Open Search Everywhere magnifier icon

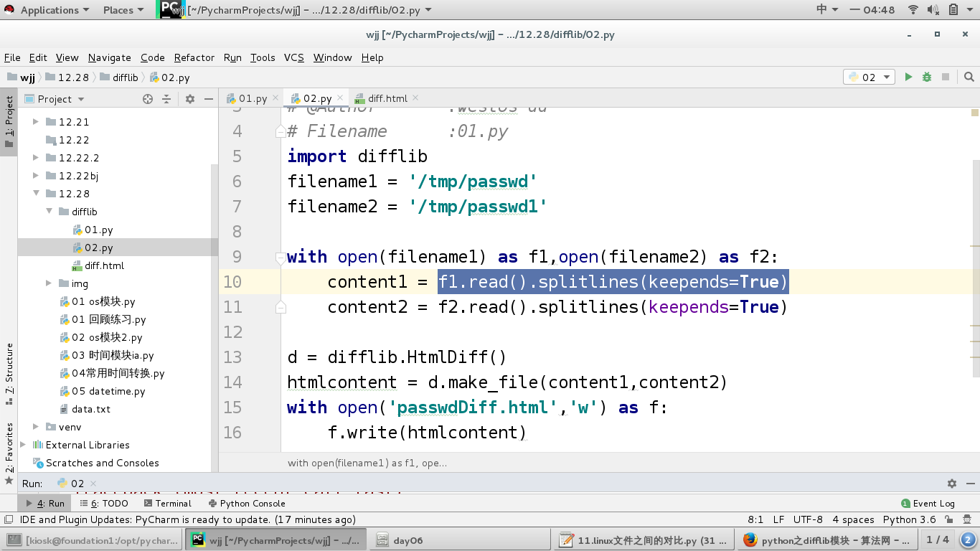click(x=969, y=77)
